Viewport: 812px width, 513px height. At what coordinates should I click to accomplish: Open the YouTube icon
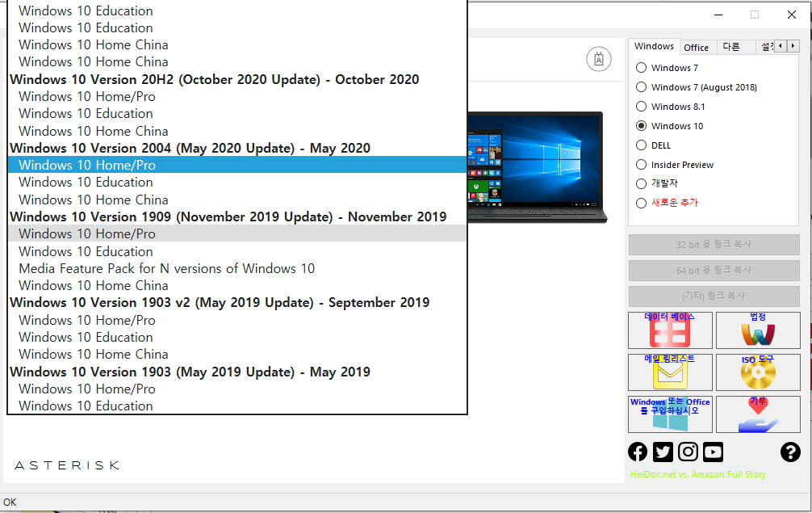point(713,452)
